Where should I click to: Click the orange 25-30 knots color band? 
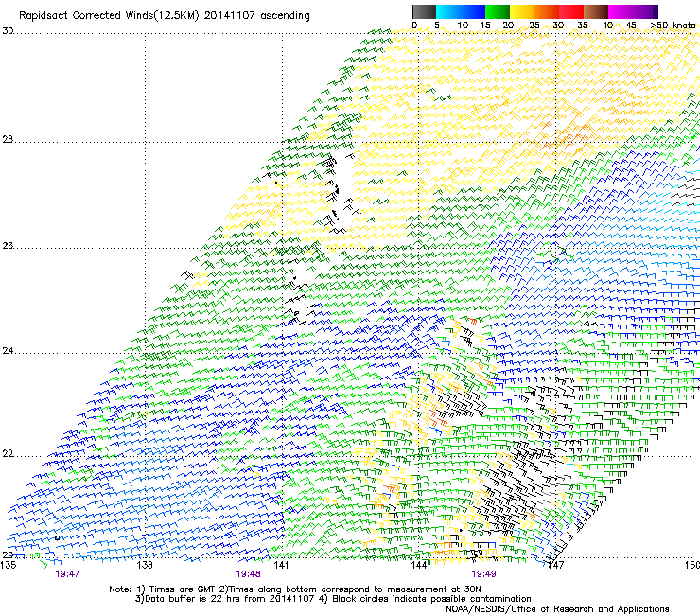(547, 11)
